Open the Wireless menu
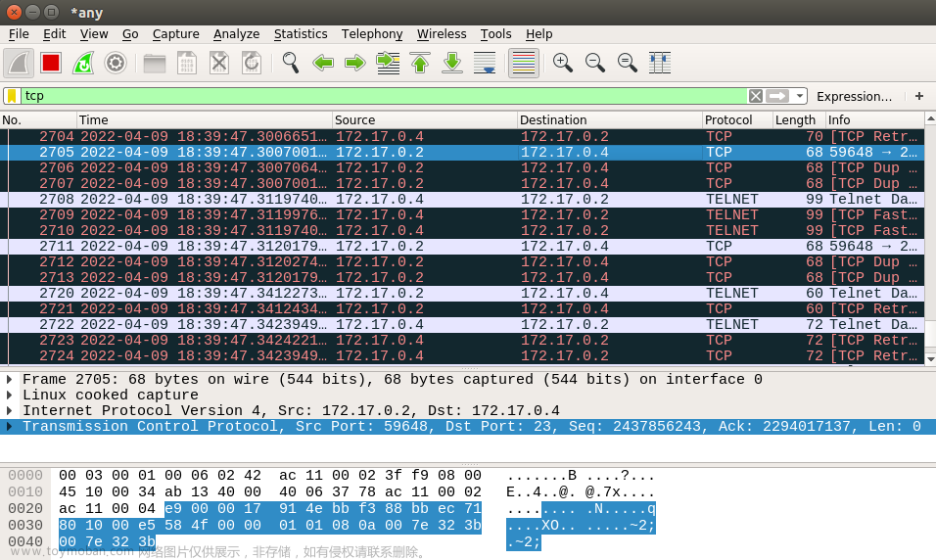 442,34
